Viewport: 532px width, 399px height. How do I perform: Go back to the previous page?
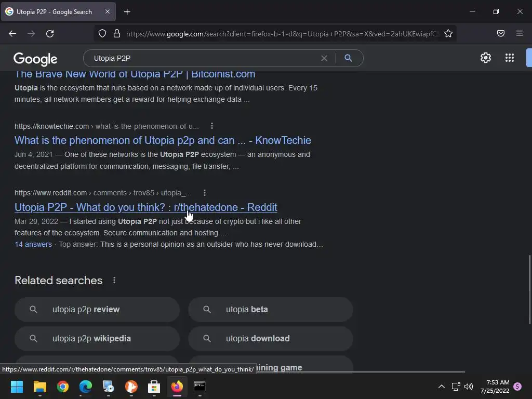(12, 34)
